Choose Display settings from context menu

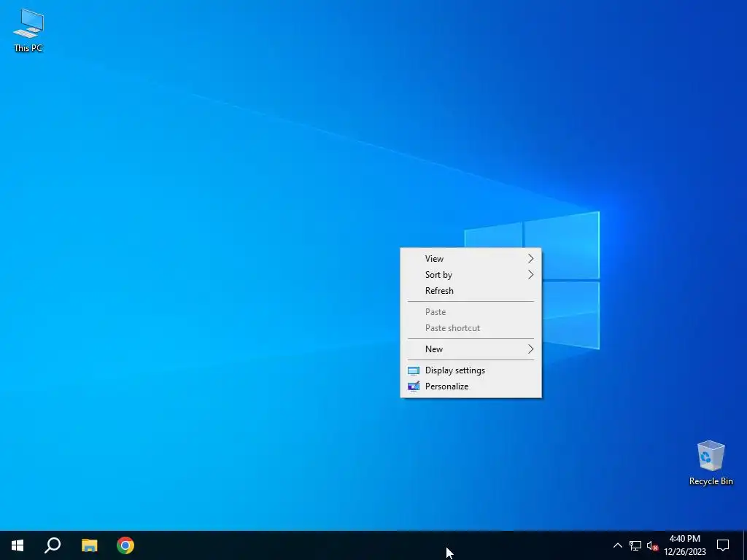(x=471, y=370)
